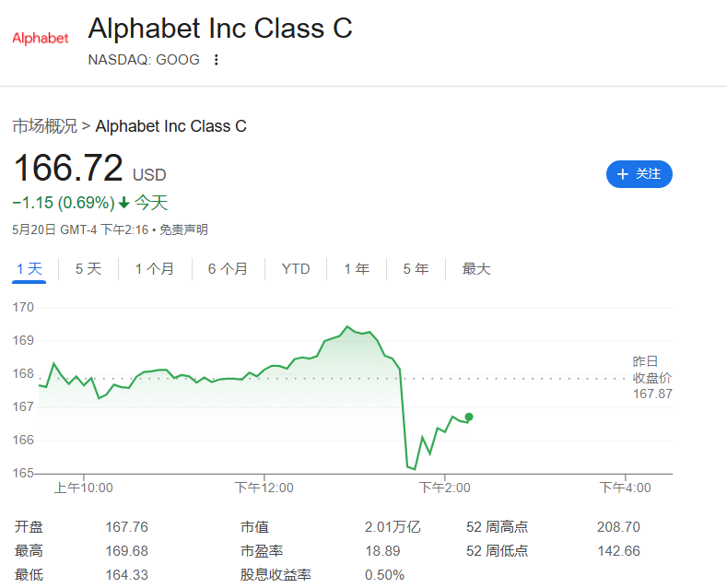
Task: Click the plus icon on the 关注 button
Action: (x=623, y=174)
